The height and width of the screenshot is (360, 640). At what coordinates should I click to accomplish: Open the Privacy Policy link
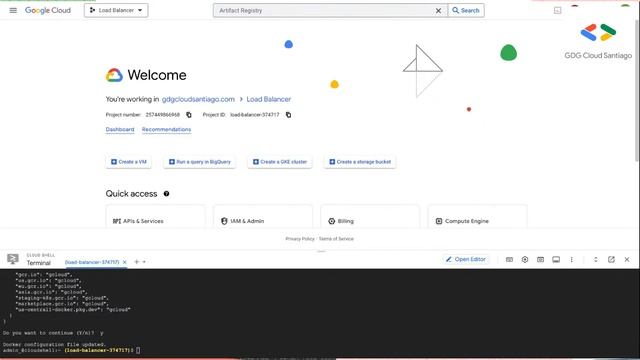[x=300, y=239]
